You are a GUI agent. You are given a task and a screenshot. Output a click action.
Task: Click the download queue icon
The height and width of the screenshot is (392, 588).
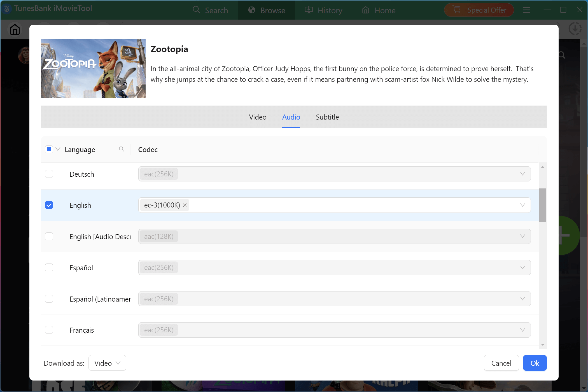[575, 29]
